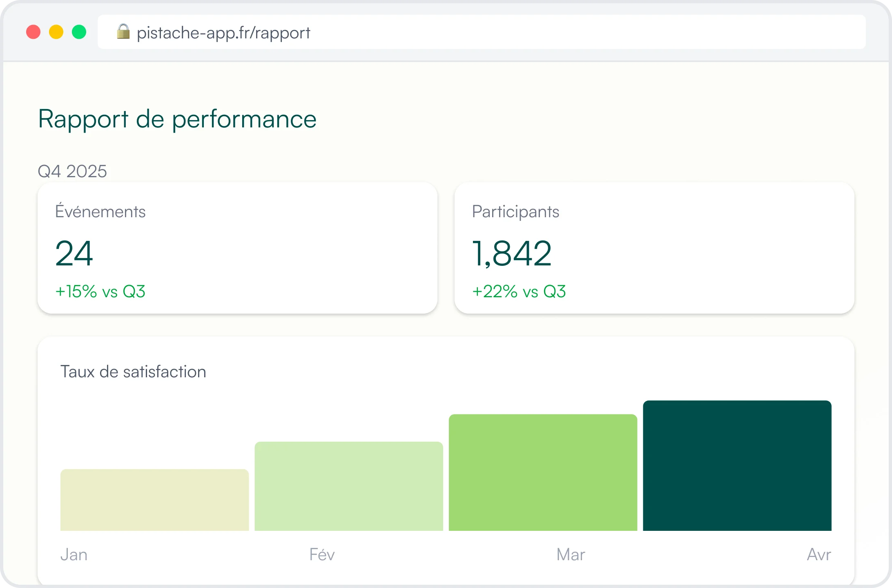The image size is (892, 588).
Task: Click the Taux de satisfaction chart title
Action: point(133,372)
